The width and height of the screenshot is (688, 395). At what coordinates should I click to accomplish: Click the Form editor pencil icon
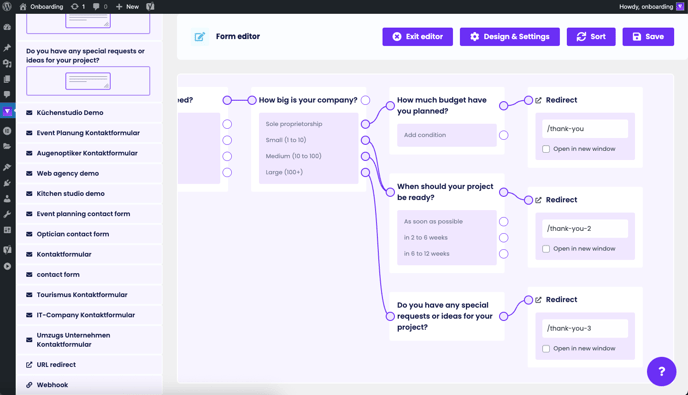(x=200, y=37)
